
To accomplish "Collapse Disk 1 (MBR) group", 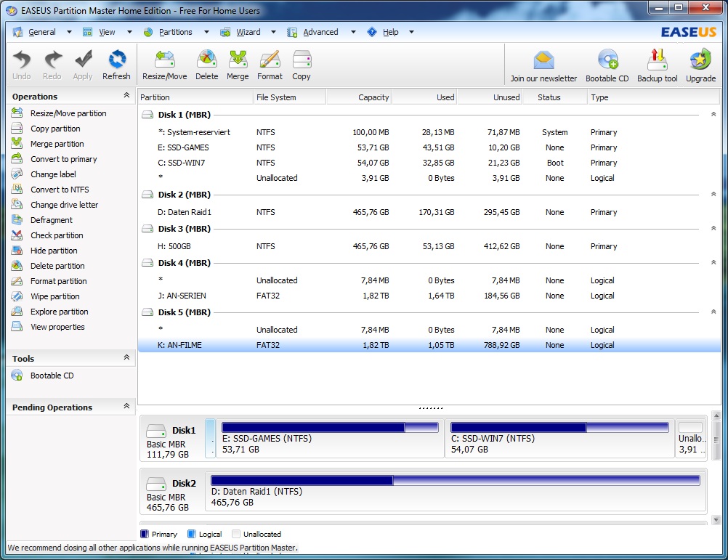I will point(713,114).
